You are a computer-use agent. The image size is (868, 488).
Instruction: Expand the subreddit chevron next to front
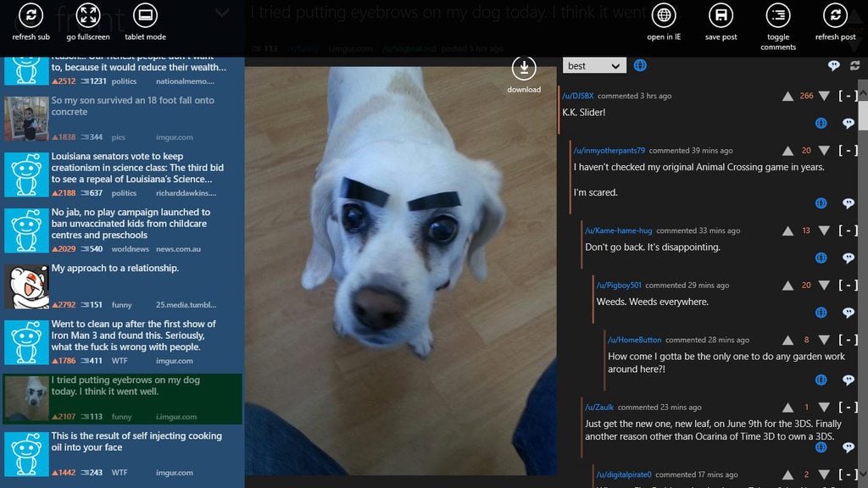pos(222,14)
